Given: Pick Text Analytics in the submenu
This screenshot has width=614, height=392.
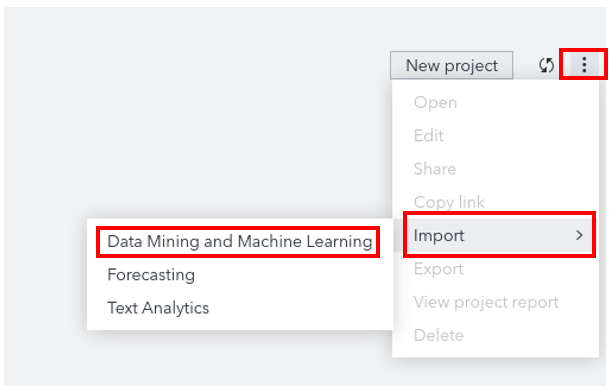Looking at the screenshot, I should tap(158, 308).
